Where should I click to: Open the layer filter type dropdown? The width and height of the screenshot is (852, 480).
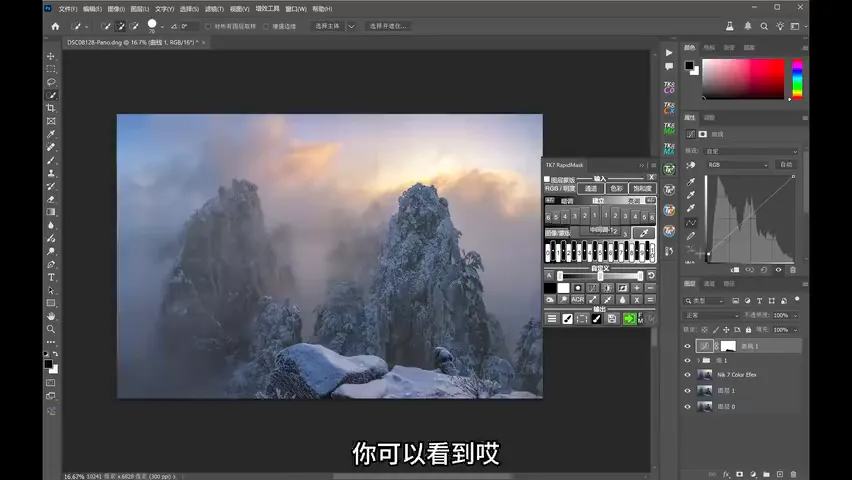tap(704, 301)
